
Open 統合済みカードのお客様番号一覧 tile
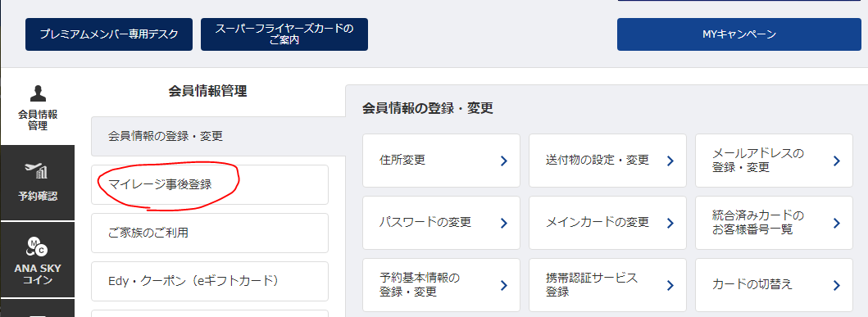coord(774,223)
